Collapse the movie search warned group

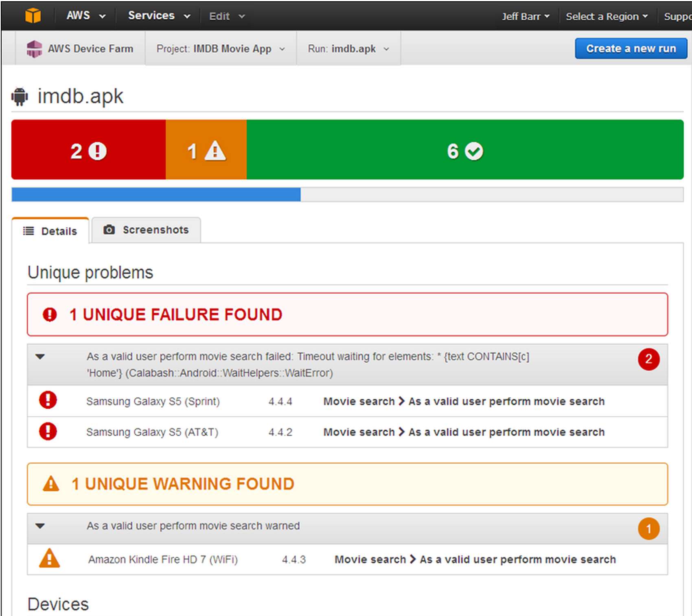[x=40, y=526]
